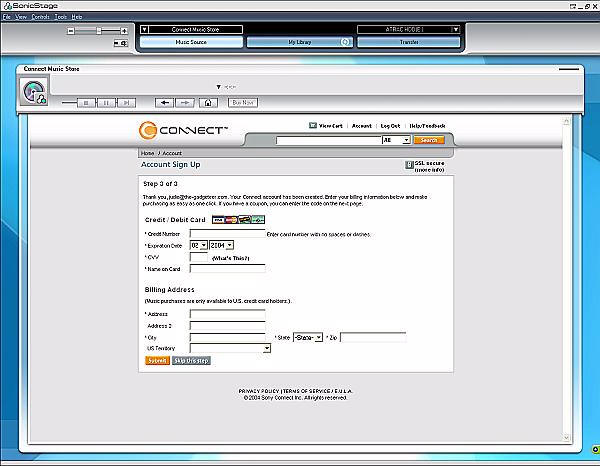
Task: Open the expiration month dropdown
Action: tap(198, 244)
